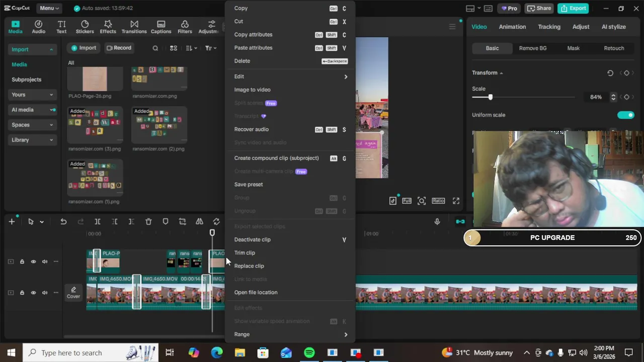
Task: Open the media filter dropdown
Action: point(210,48)
